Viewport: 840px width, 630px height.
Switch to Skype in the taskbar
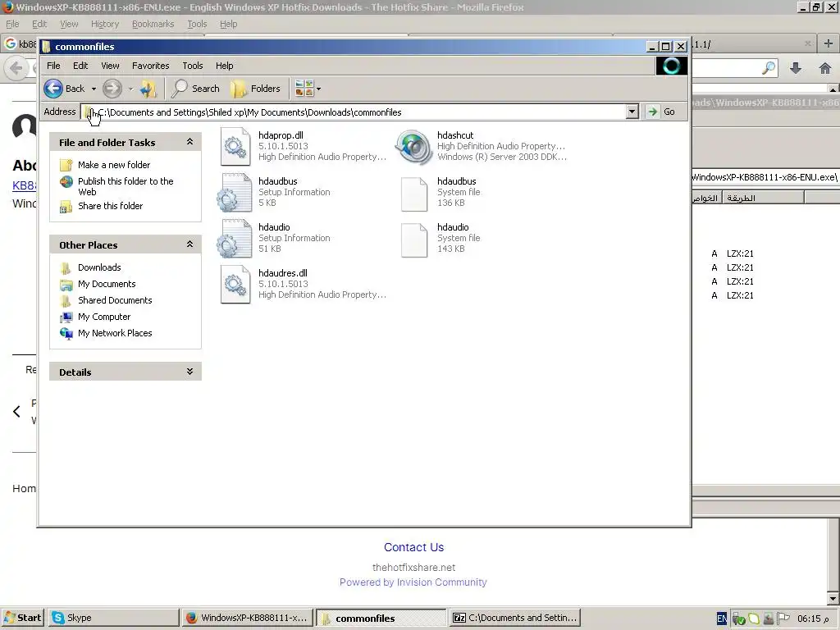click(x=113, y=618)
